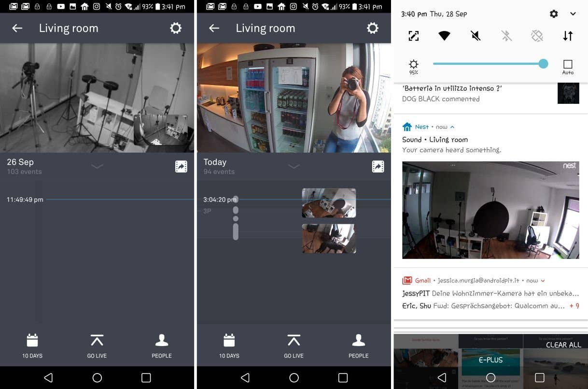This screenshot has width=588, height=389.
Task: Open the 3:04 pm event thumbnail
Action: pyautogui.click(x=329, y=203)
